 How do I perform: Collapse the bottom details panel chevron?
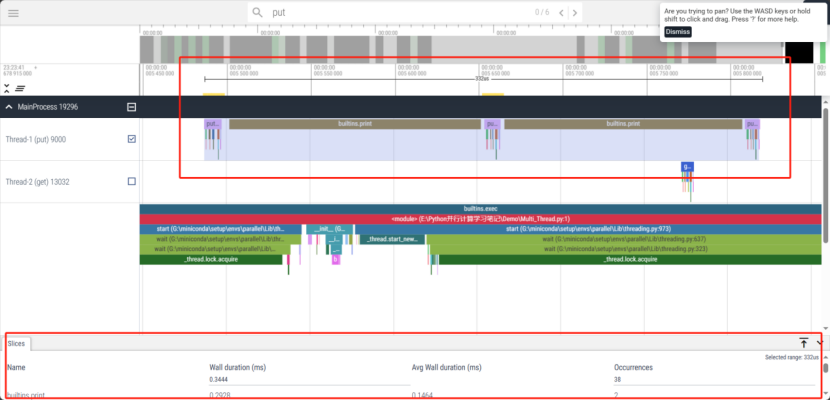(820, 342)
